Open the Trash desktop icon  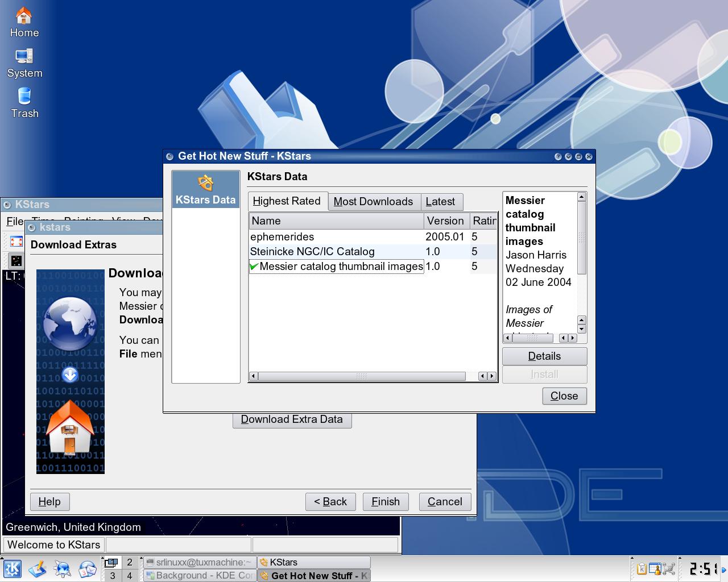click(x=24, y=103)
